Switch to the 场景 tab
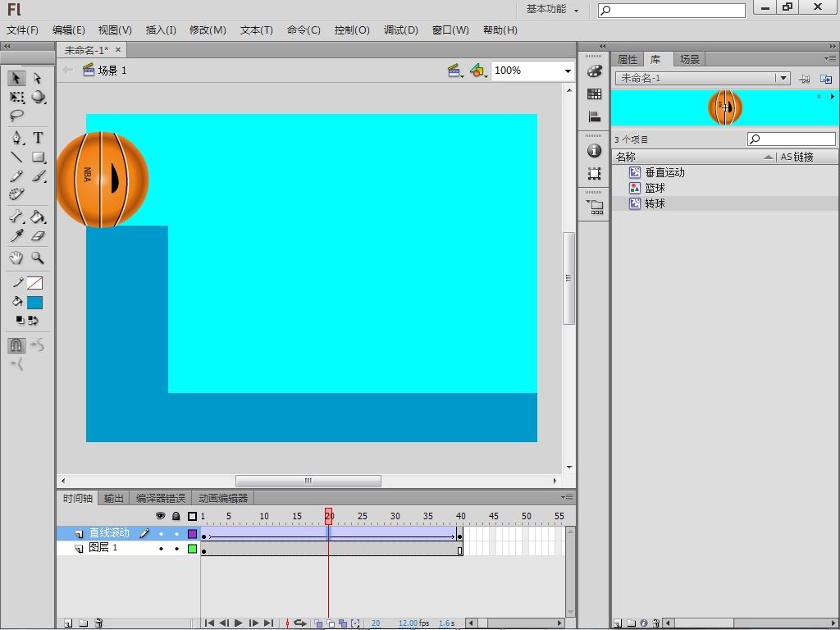This screenshot has width=840, height=630. click(689, 59)
